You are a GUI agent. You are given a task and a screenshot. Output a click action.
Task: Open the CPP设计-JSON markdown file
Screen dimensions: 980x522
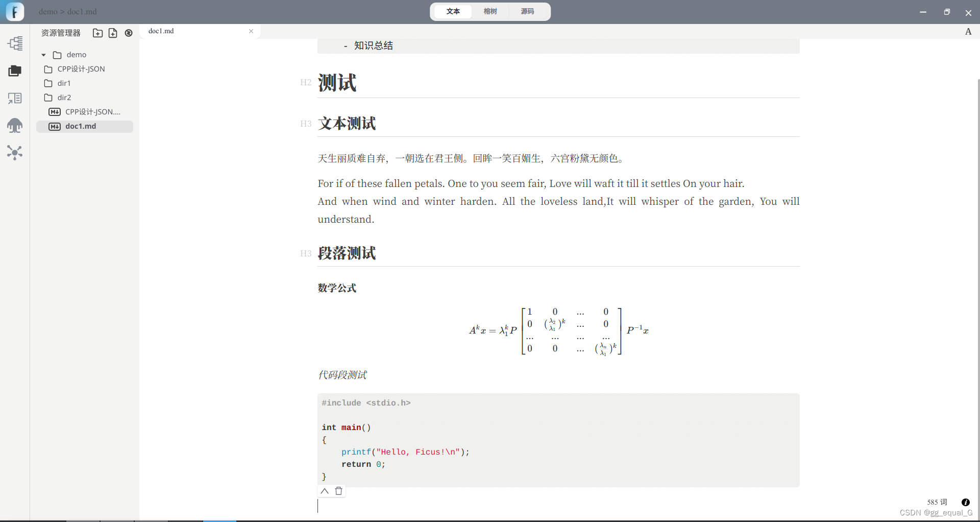coord(85,112)
